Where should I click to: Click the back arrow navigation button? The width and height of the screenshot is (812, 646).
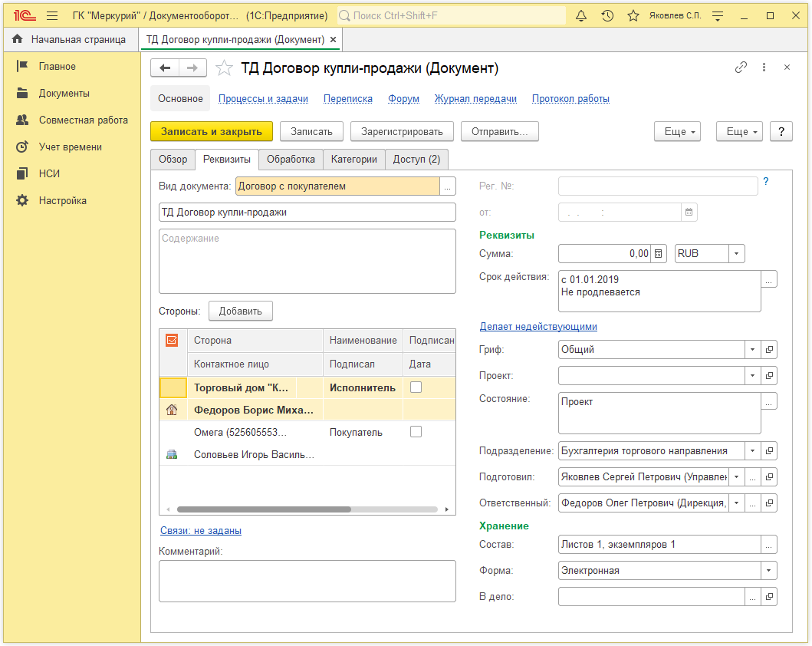(x=165, y=68)
